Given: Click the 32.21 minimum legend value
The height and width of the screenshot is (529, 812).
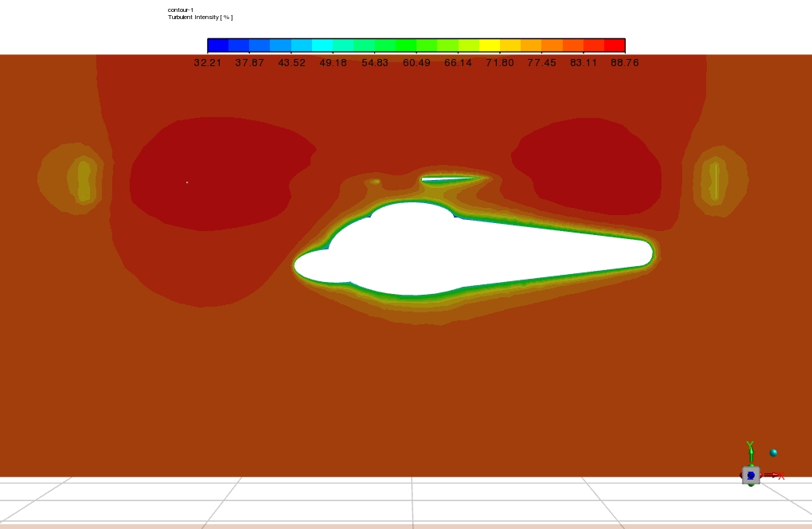Looking at the screenshot, I should [x=207, y=63].
